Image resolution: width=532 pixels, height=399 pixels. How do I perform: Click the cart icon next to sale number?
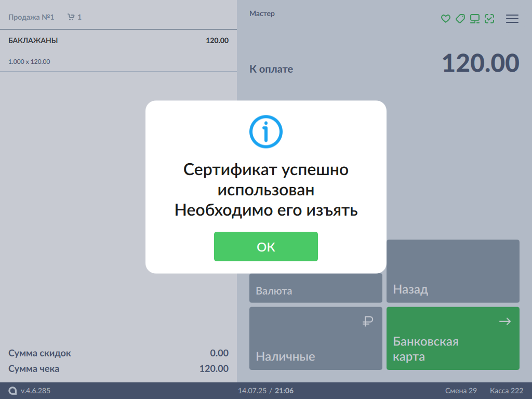(71, 17)
